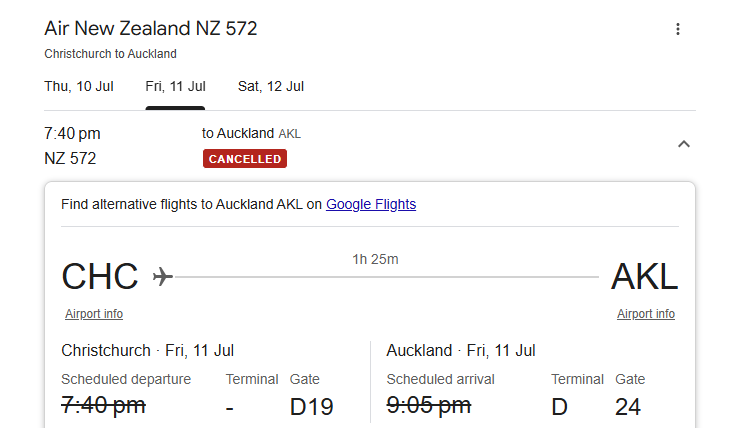This screenshot has width=740, height=428.
Task: Click the flight route progress line
Action: tap(387, 277)
